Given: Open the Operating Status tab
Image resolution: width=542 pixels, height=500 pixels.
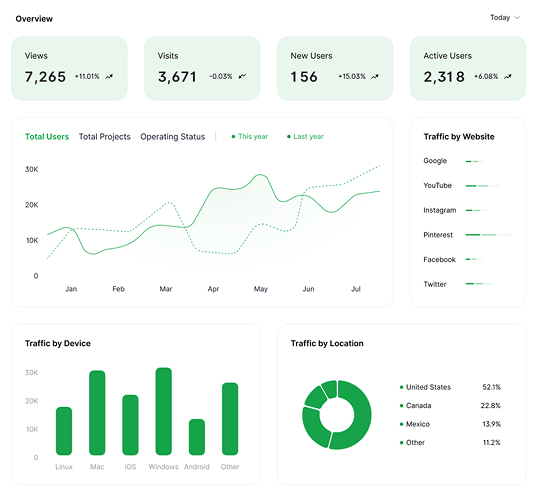Looking at the screenshot, I should 172,137.
